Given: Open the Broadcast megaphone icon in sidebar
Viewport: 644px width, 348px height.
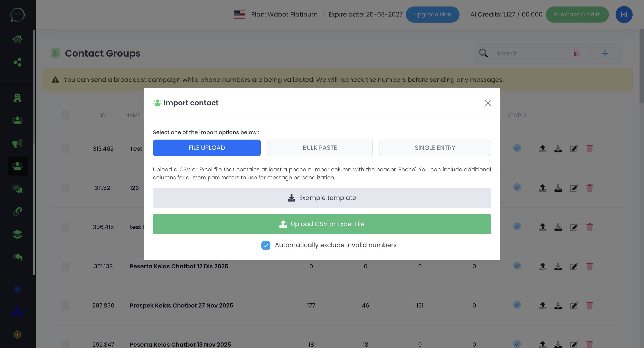Looking at the screenshot, I should pos(17,143).
